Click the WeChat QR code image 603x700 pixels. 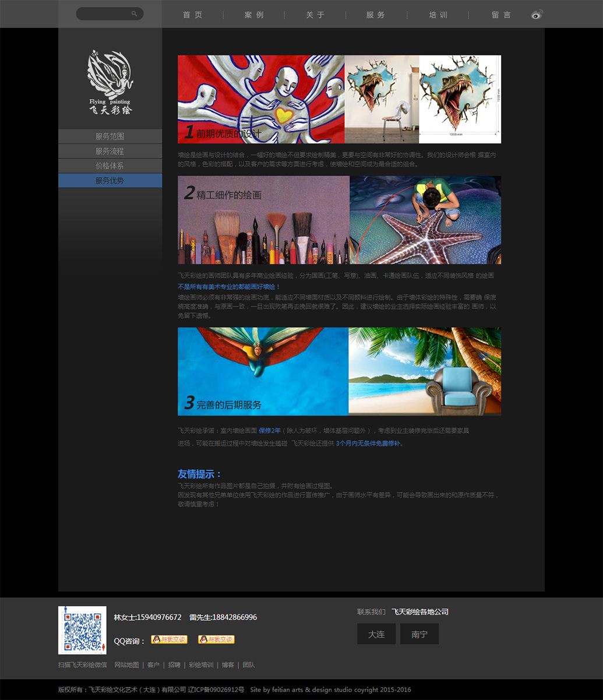coord(82,630)
